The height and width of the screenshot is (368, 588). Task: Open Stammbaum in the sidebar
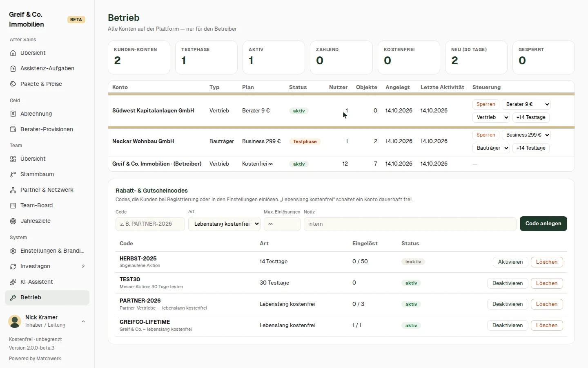click(x=47, y=175)
